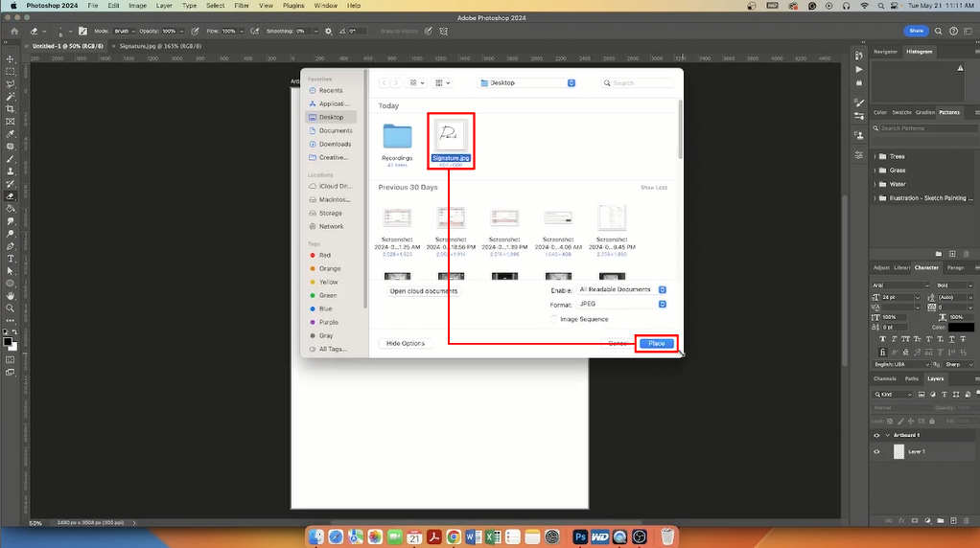Hide Artboard 1 visibility eye

[x=876, y=436]
